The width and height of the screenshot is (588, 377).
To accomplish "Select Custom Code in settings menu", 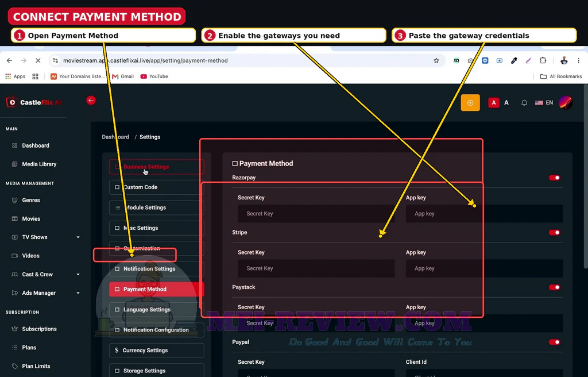I will click(156, 187).
